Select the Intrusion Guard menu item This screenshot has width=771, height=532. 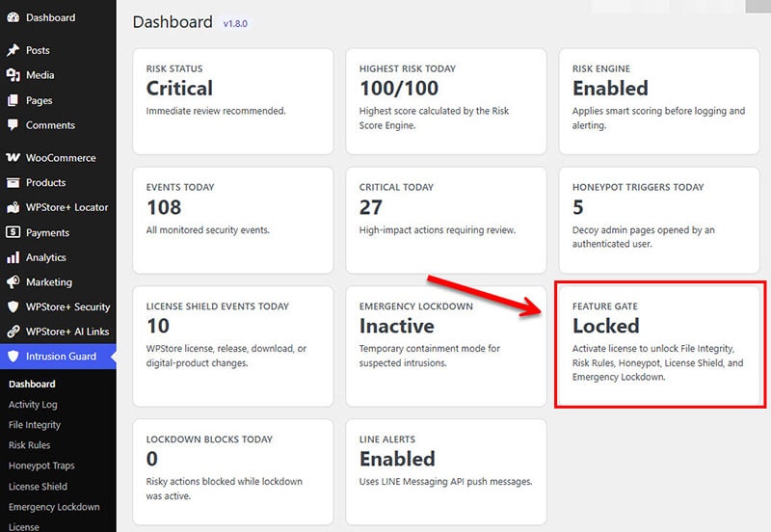(x=58, y=356)
